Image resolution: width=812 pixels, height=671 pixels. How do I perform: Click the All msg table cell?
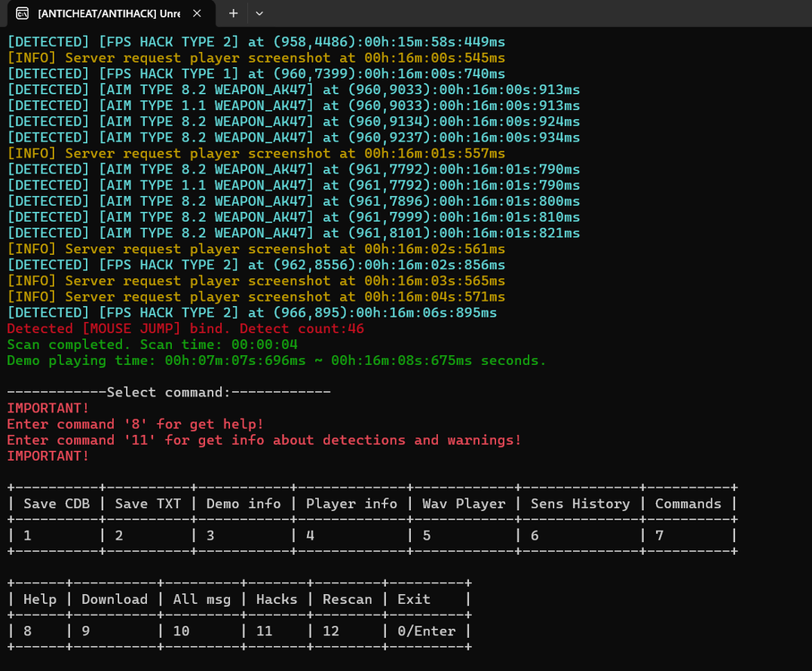[x=201, y=599]
